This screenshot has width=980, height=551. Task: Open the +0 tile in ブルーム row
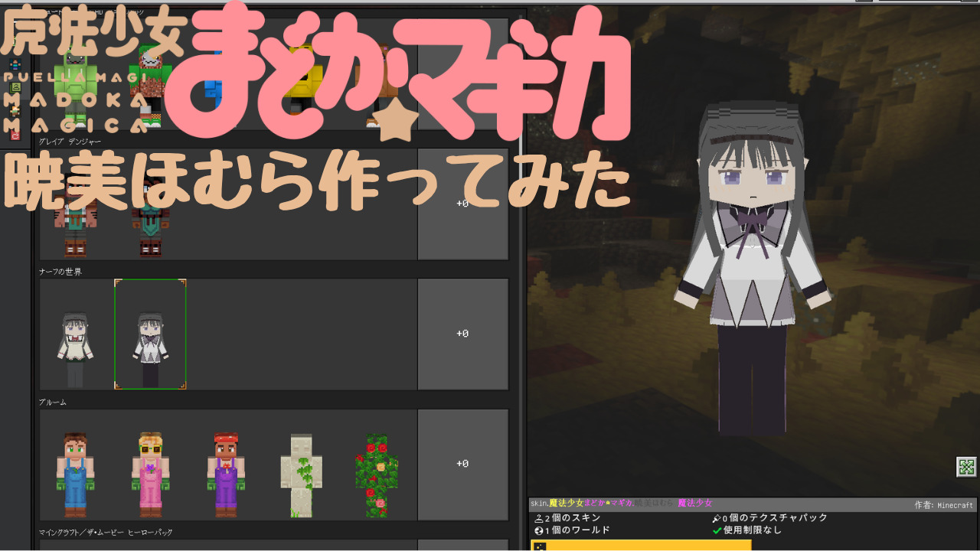[462, 464]
